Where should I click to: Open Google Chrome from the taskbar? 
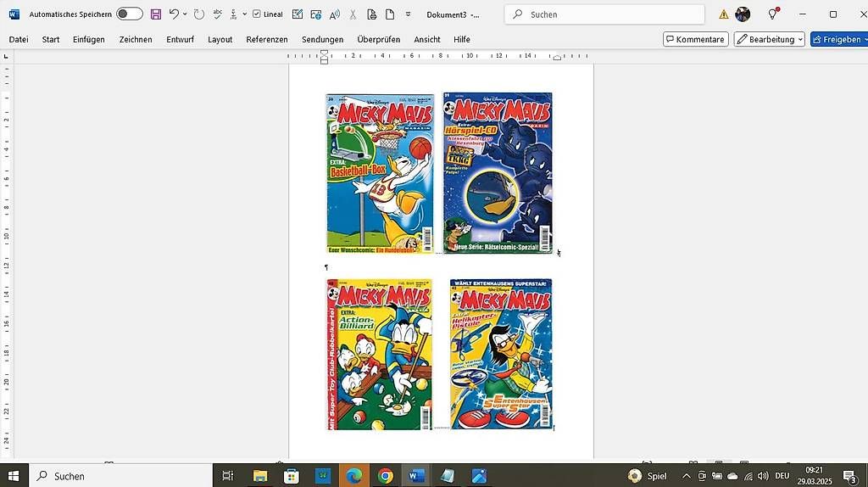pyautogui.click(x=386, y=476)
